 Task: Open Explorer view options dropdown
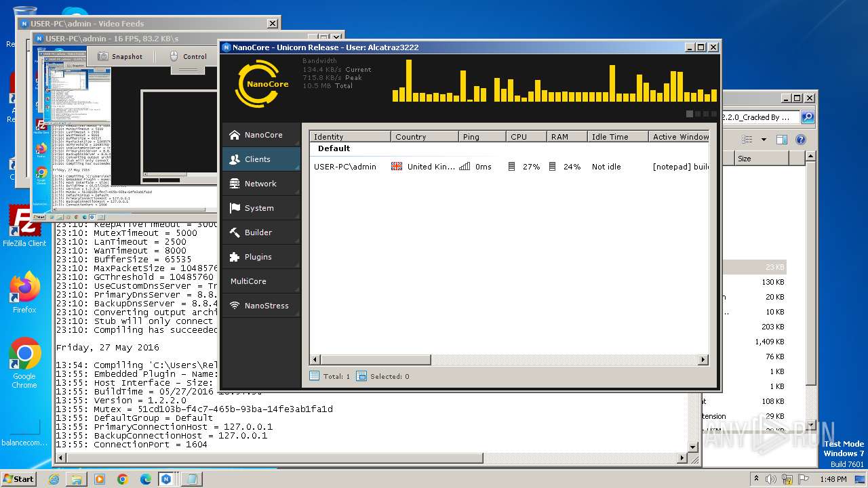click(x=763, y=140)
